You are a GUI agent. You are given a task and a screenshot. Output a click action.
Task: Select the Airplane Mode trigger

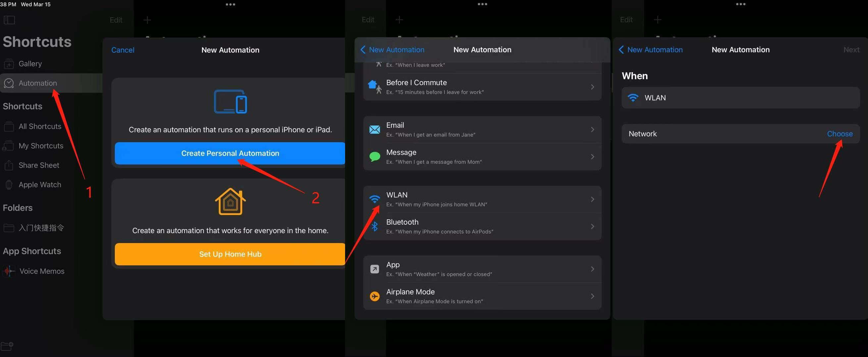pyautogui.click(x=482, y=296)
